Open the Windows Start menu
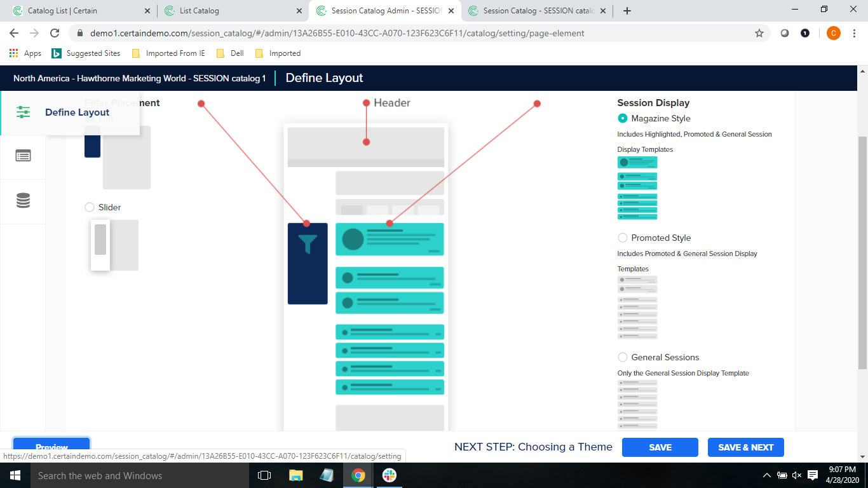 15,475
